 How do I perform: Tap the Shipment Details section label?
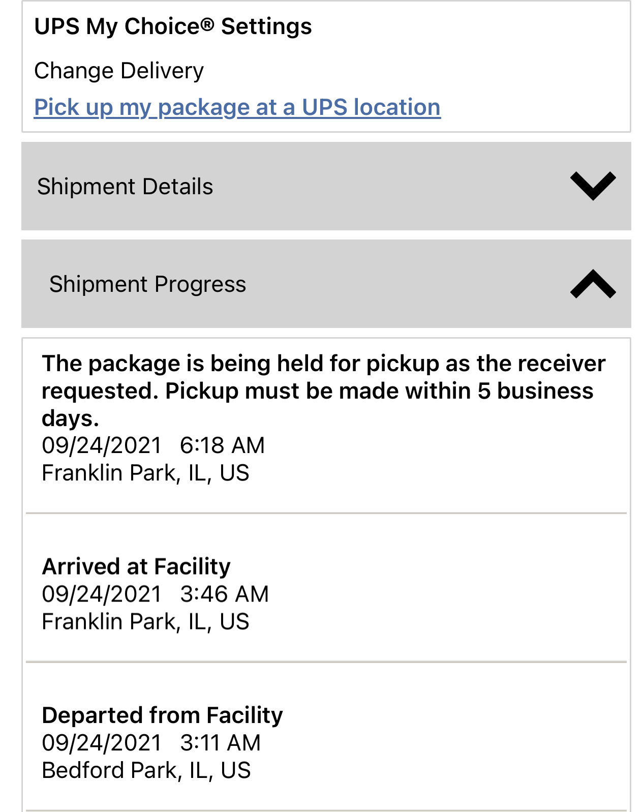[x=125, y=187]
